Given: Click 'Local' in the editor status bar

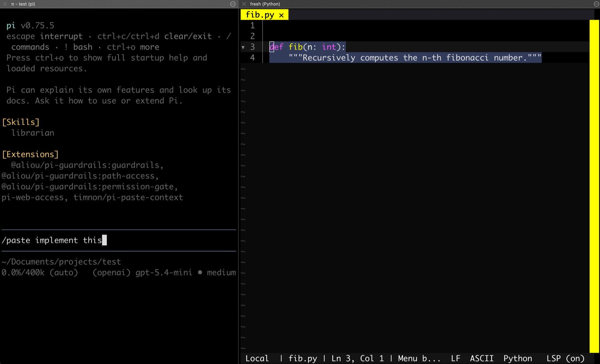Looking at the screenshot, I should 257,358.
